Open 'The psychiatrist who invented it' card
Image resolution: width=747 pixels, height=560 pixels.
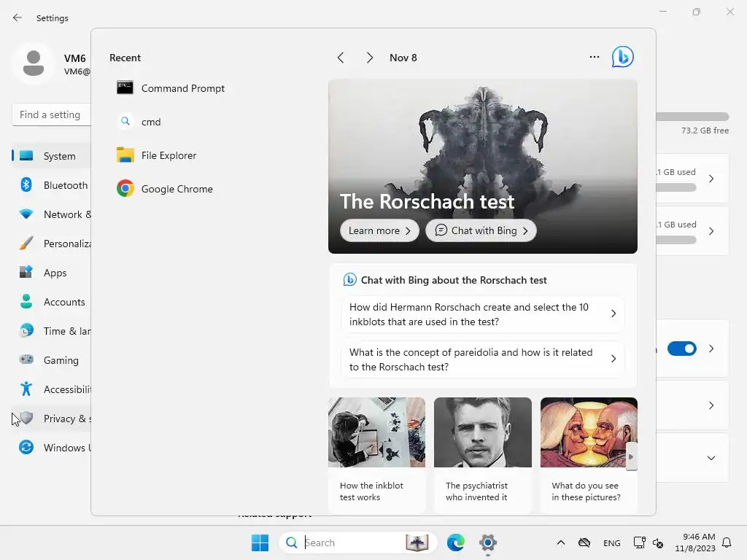pyautogui.click(x=483, y=455)
